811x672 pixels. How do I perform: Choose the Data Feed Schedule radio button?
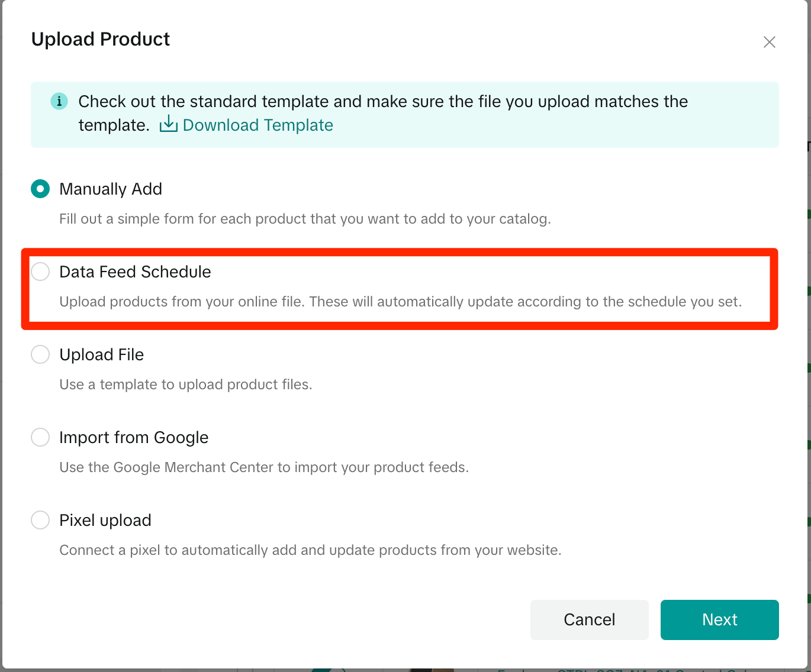point(40,272)
